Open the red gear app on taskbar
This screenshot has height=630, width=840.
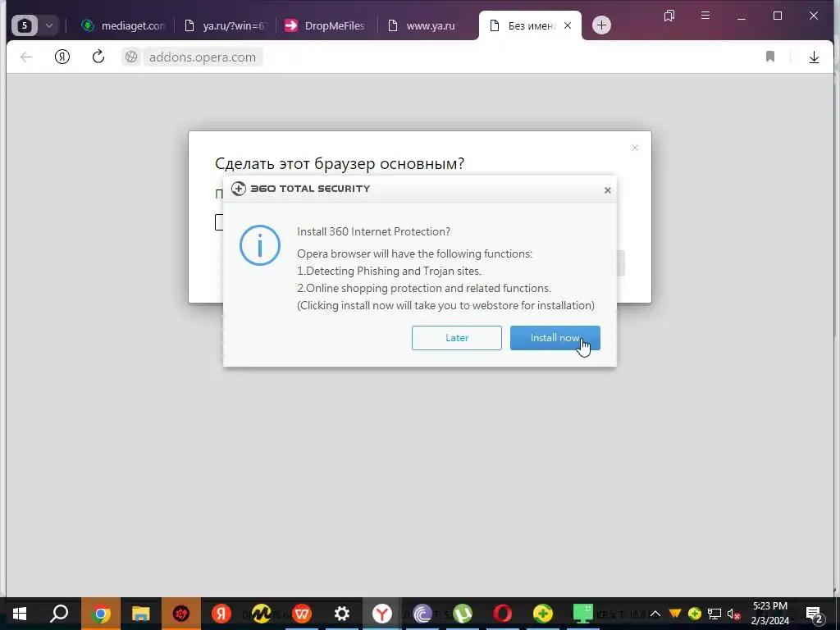pos(181,614)
